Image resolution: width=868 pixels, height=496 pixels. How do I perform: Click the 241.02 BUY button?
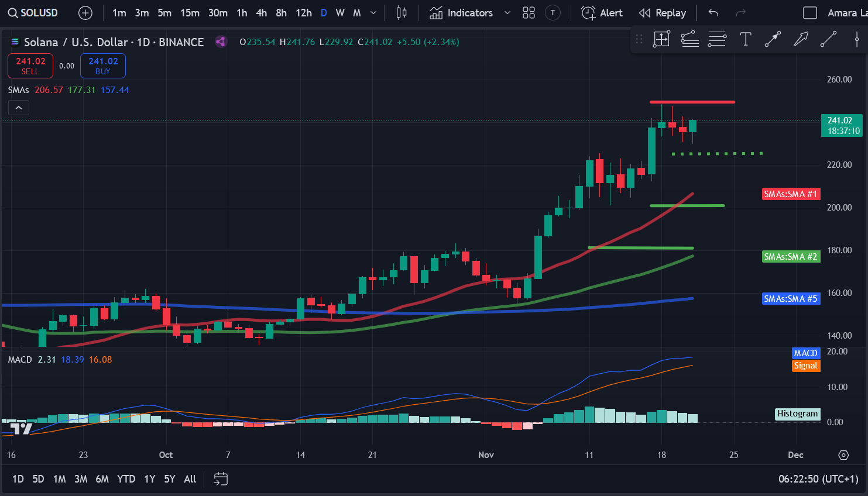(x=103, y=66)
